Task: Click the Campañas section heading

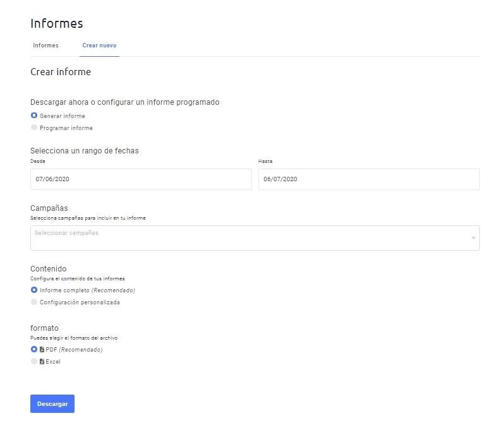Action: pos(49,208)
